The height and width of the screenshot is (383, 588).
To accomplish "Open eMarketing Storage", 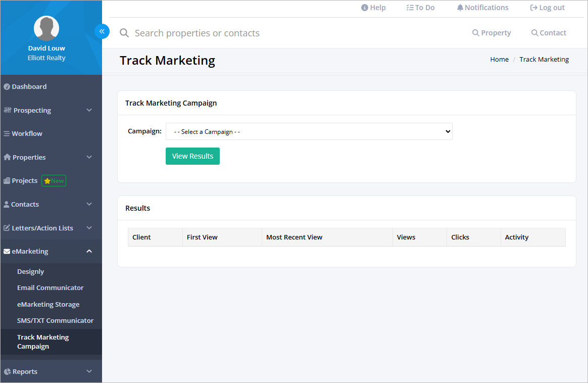I will pyautogui.click(x=48, y=304).
